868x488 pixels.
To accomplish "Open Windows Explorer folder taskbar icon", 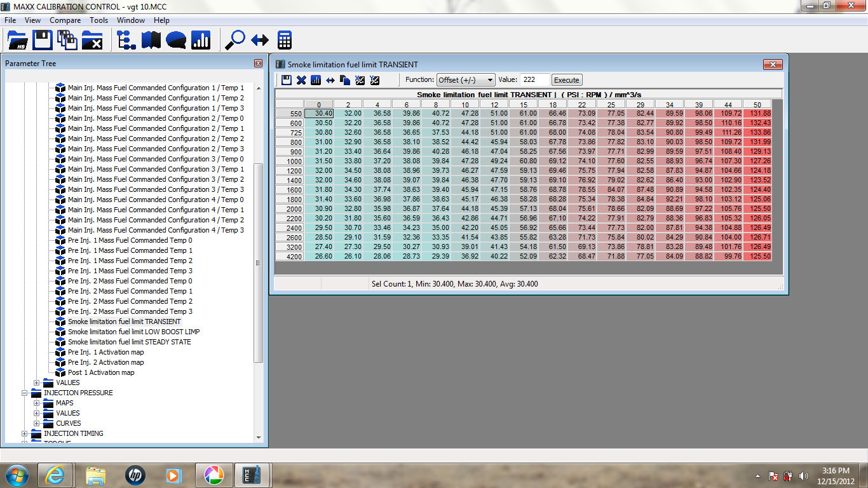I will [96, 475].
